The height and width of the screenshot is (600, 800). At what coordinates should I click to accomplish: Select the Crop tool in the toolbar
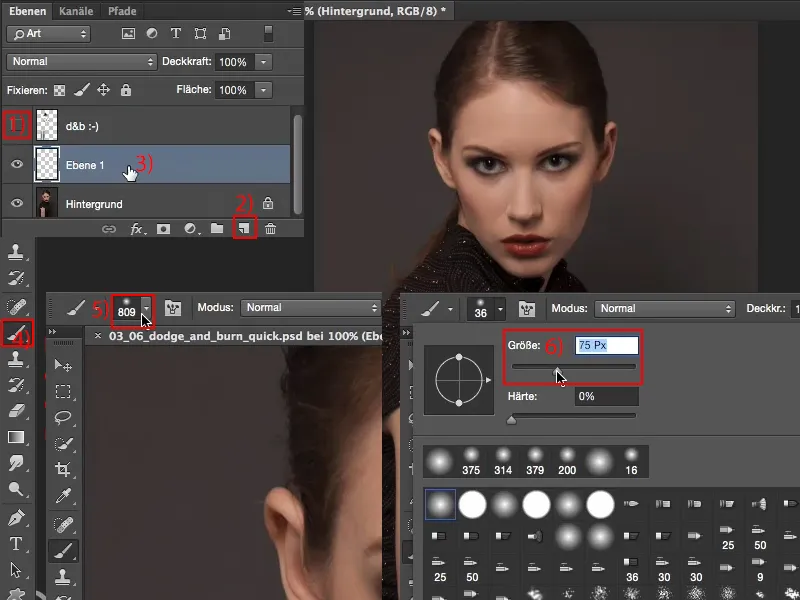coord(63,469)
